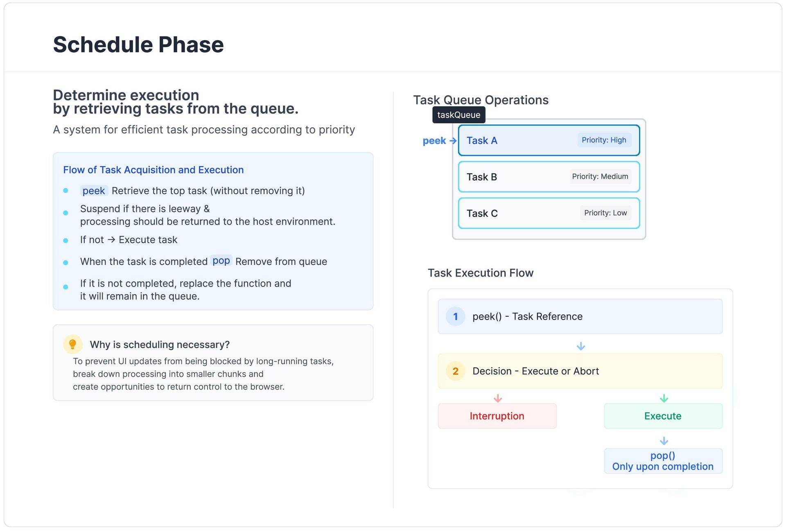Click the blue arrow below peek() step
Viewport: 786px width, 532px height.
click(580, 346)
